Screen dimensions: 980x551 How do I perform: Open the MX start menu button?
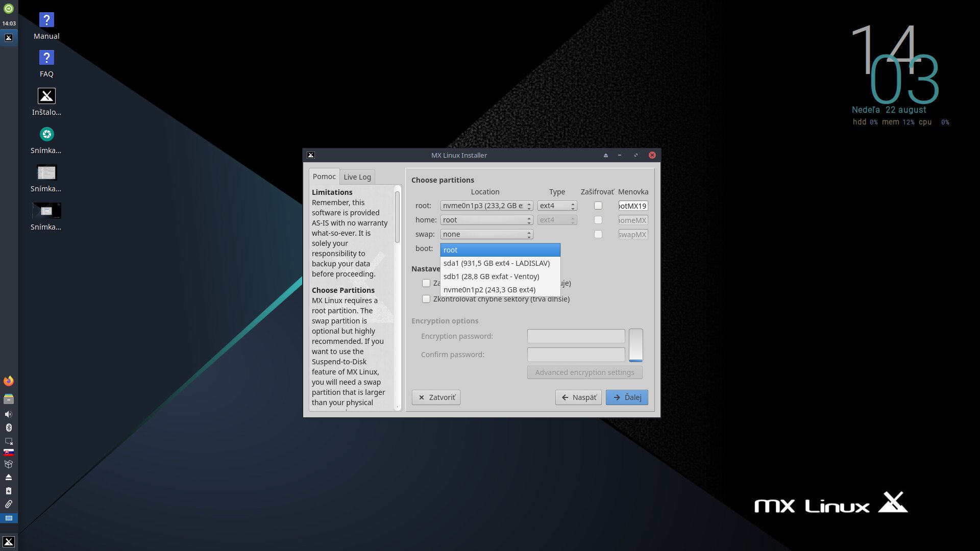click(9, 542)
